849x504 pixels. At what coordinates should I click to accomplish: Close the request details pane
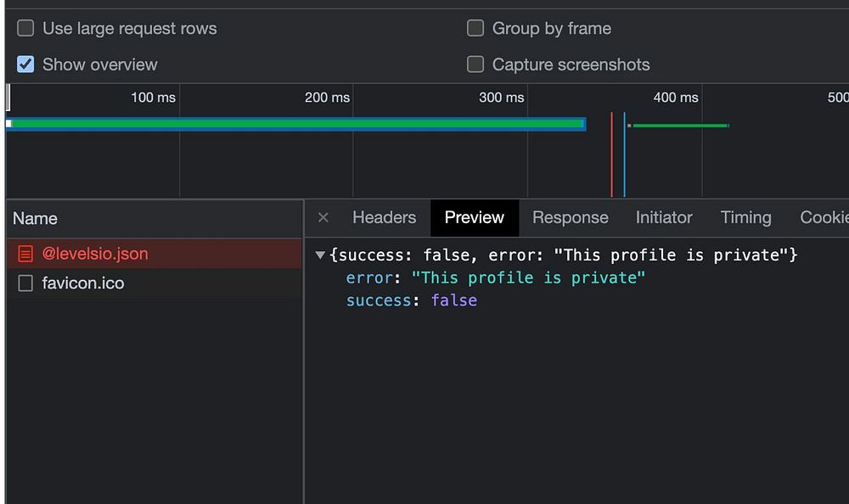[x=323, y=218]
